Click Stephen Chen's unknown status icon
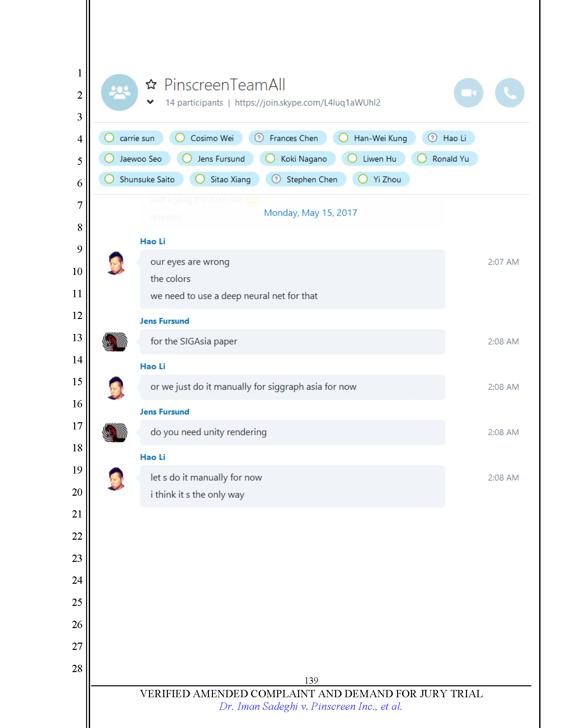 point(276,179)
